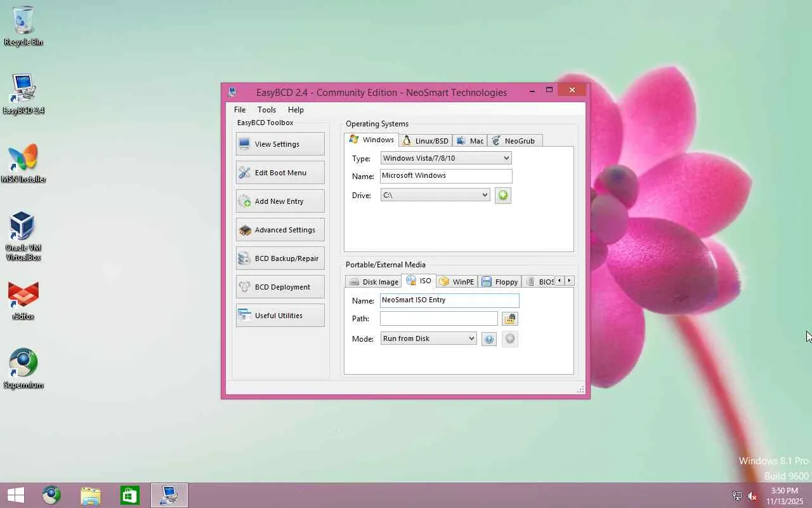Click the EasyBCD taskbar button

click(x=169, y=495)
